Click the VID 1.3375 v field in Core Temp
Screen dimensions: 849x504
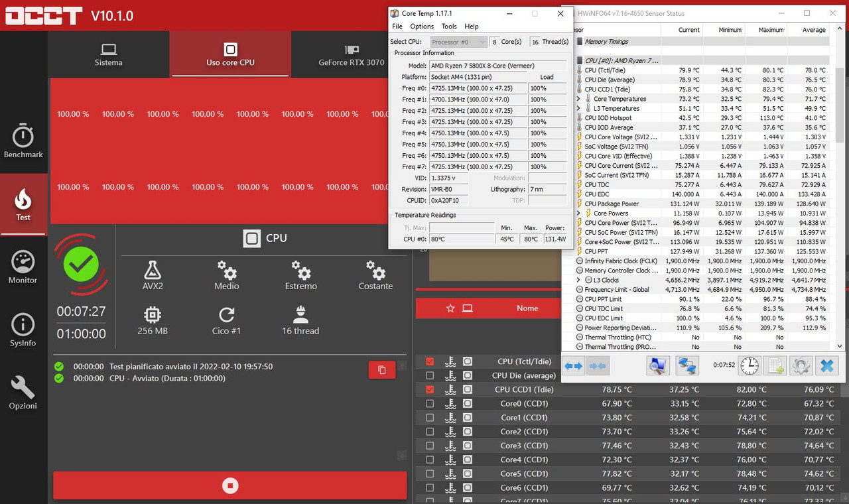click(448, 178)
